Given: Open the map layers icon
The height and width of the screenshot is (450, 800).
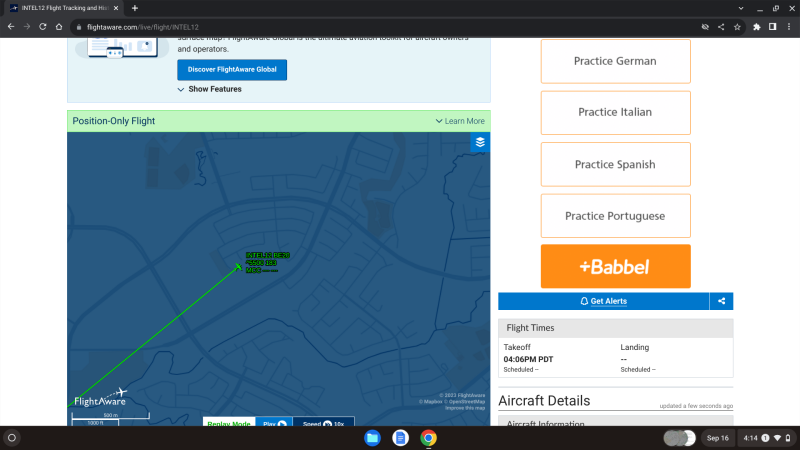Looking at the screenshot, I should point(480,142).
